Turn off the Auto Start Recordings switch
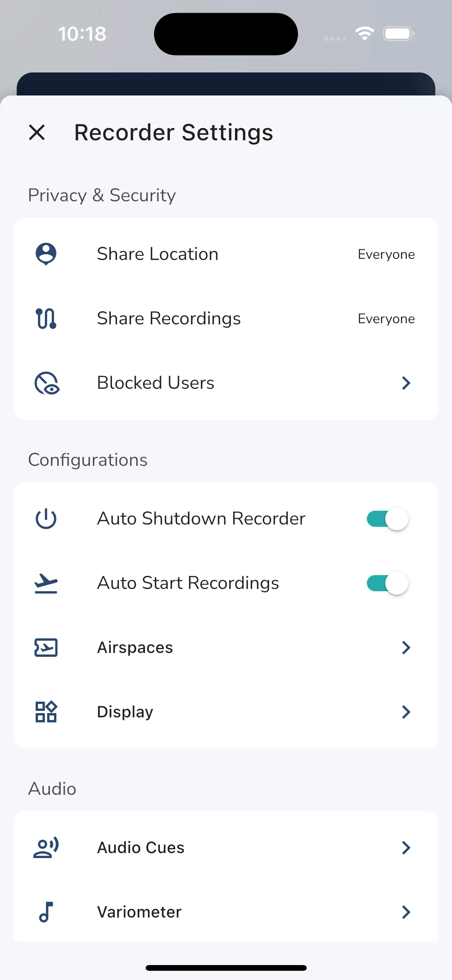Image resolution: width=452 pixels, height=980 pixels. point(387,583)
